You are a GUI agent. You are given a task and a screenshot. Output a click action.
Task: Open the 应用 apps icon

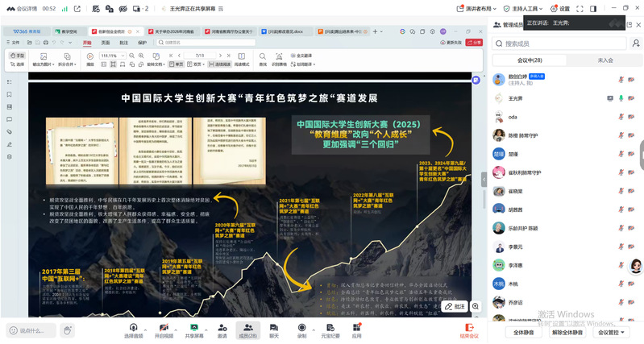356,330
